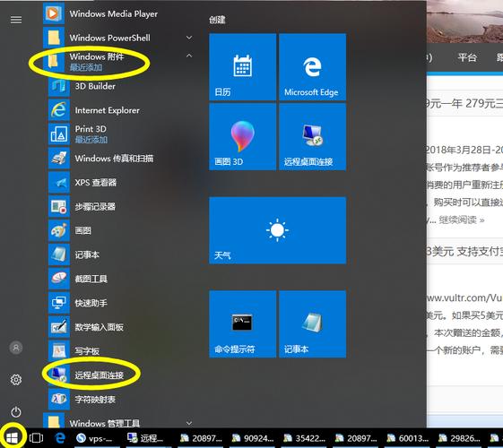Switch to the 29826... taskbar window

(460, 438)
